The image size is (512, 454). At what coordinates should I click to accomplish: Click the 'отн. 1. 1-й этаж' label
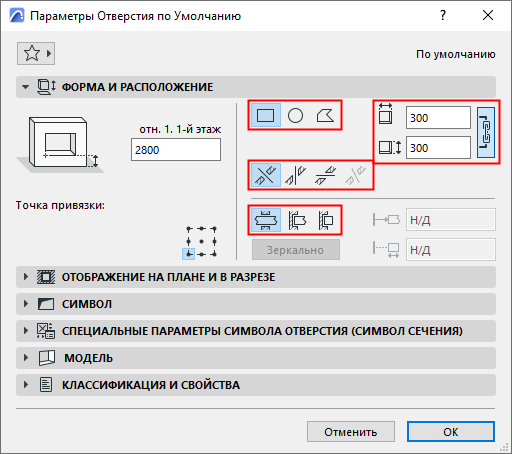pos(180,129)
